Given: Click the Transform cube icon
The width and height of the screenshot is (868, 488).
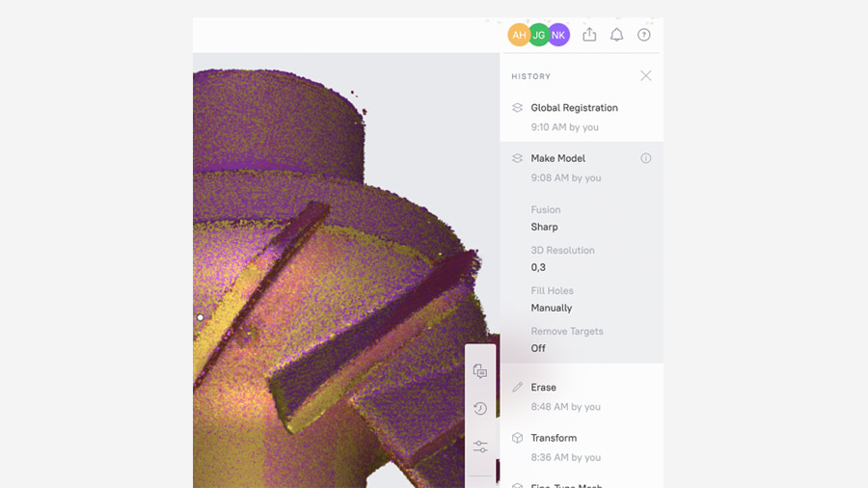Looking at the screenshot, I should click(518, 438).
